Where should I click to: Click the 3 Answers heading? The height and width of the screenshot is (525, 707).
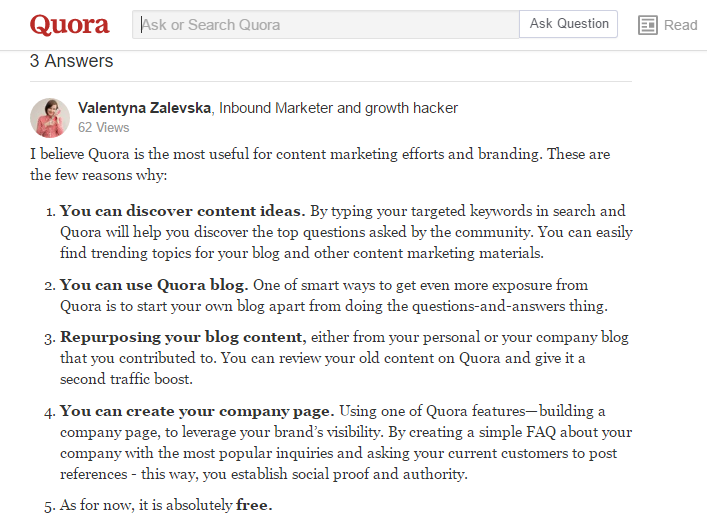tap(71, 61)
